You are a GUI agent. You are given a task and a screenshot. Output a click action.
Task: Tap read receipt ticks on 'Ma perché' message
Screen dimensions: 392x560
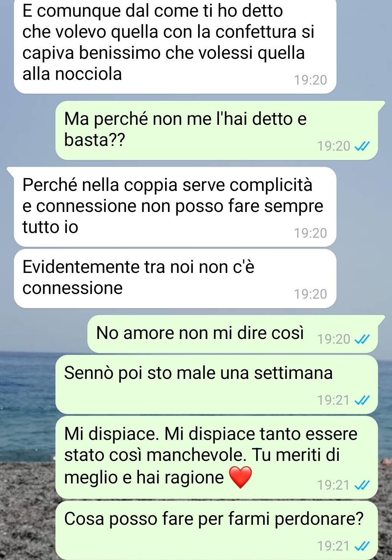pyautogui.click(x=362, y=146)
